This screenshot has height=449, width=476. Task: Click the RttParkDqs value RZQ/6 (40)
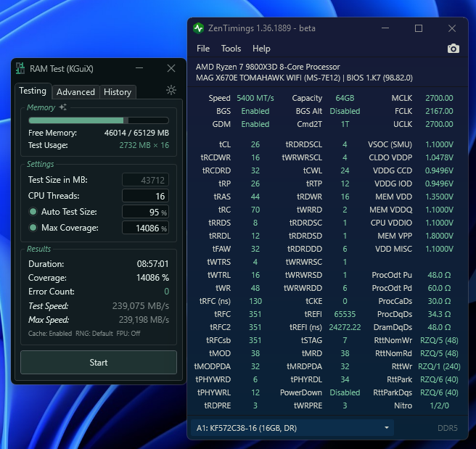coord(439,392)
